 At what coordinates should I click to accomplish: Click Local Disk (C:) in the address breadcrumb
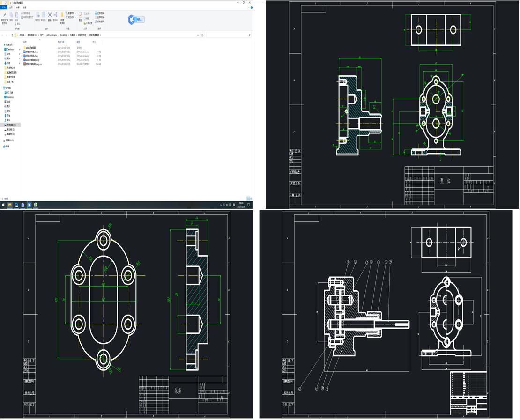(x=32, y=35)
